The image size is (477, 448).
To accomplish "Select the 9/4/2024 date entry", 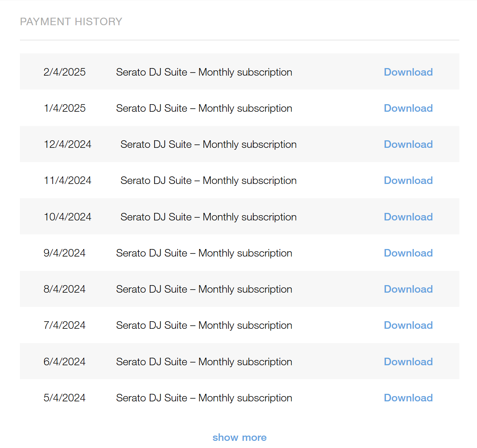I will coord(64,253).
